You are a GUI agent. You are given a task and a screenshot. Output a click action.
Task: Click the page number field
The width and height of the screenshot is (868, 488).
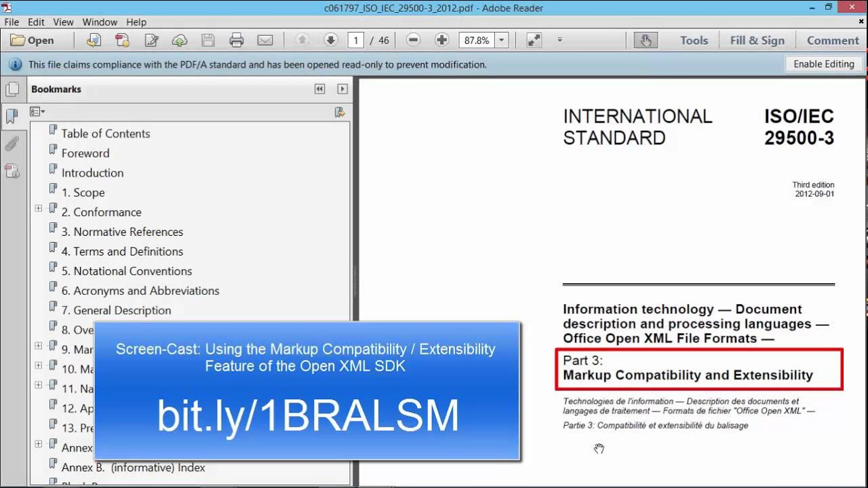point(356,41)
